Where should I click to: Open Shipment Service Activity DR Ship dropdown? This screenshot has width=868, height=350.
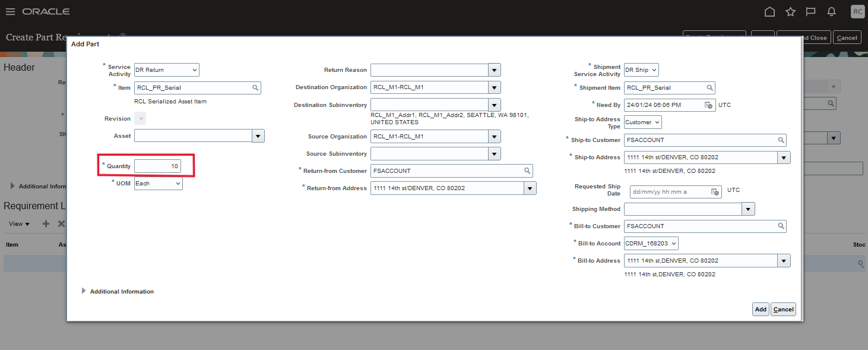tap(641, 70)
